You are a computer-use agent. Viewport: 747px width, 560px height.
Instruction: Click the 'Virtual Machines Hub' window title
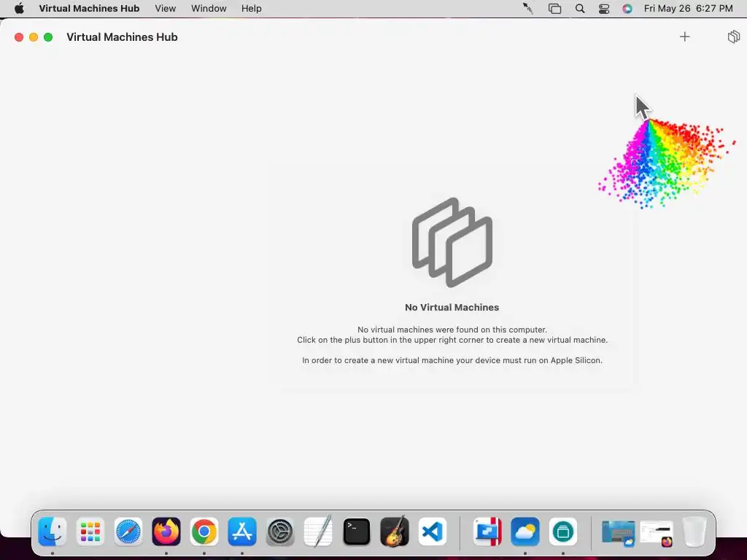[x=122, y=37]
